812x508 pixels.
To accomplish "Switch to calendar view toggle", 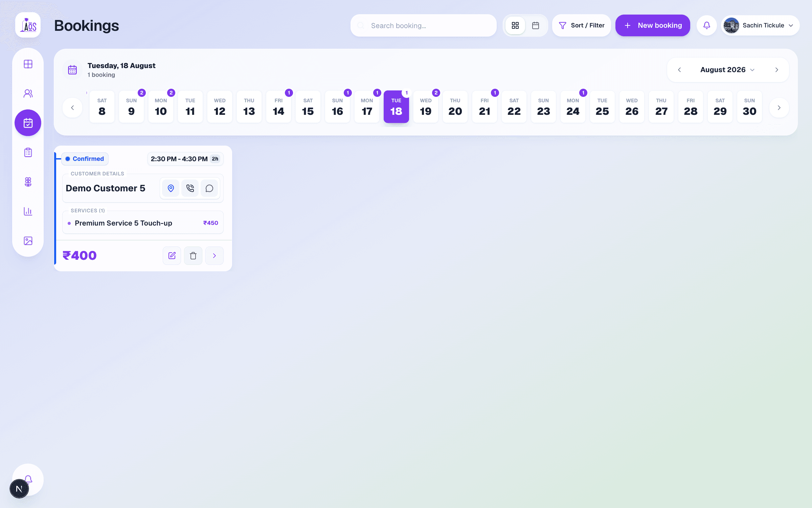I will tap(536, 25).
